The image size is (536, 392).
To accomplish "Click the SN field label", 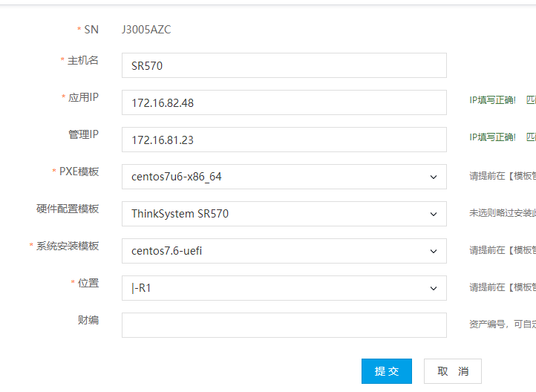I will tap(91, 30).
